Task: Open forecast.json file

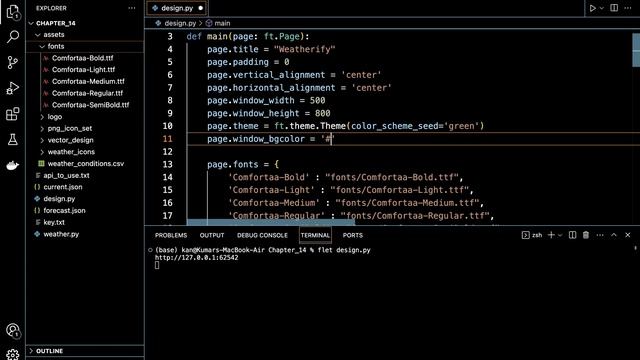Action: 64,211
